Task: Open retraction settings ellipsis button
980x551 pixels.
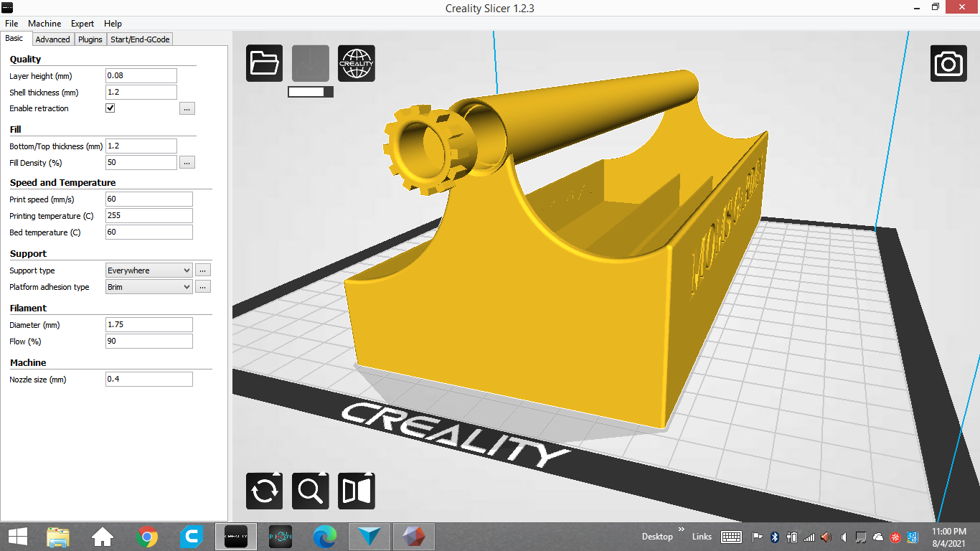Action: pos(187,108)
